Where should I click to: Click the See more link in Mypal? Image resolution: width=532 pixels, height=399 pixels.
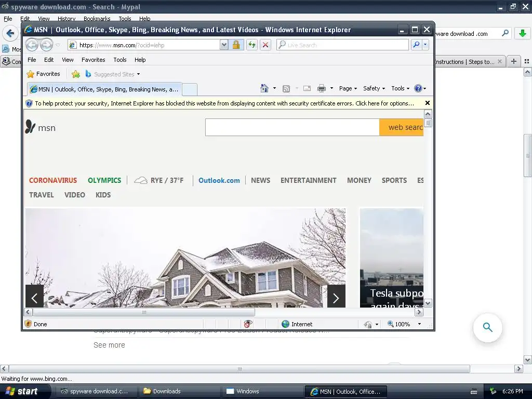click(x=109, y=345)
